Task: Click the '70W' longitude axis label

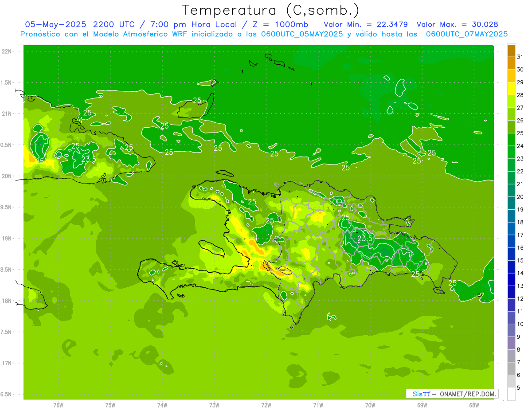Action: point(370,405)
